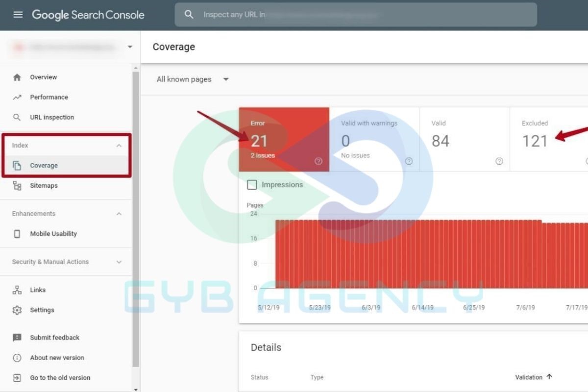Click the Validation sort arrow icon
588x392 pixels.
549,377
